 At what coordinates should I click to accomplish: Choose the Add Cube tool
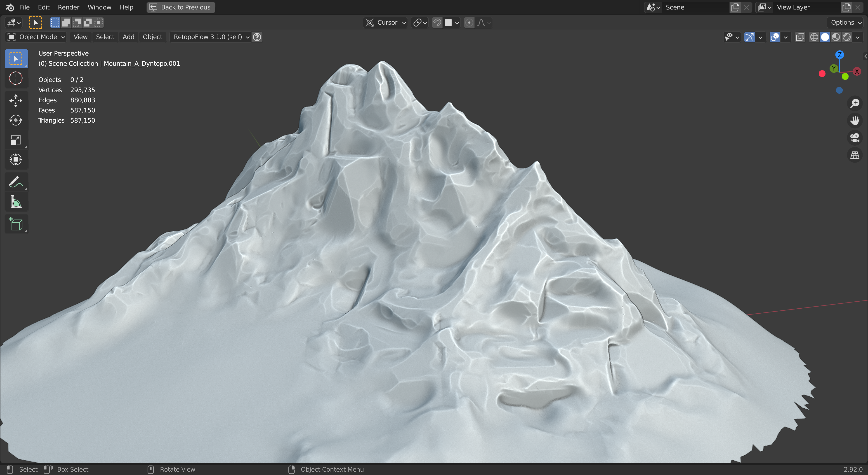pyautogui.click(x=16, y=224)
